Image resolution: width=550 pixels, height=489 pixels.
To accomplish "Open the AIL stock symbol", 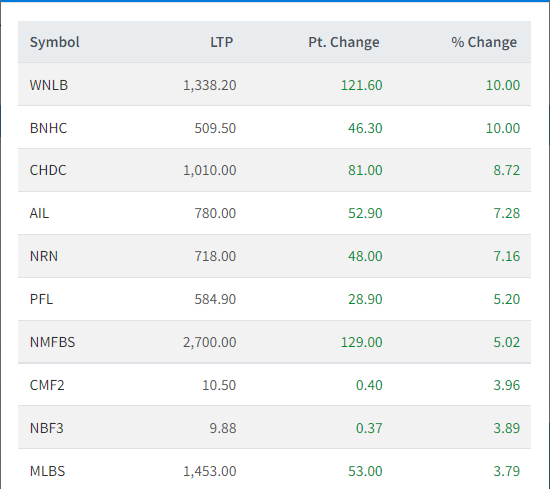I will tap(39, 213).
